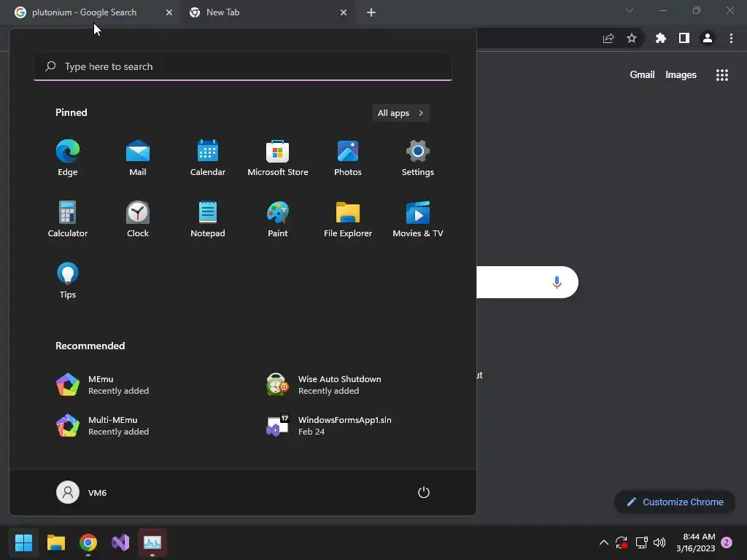Launch Notepad from pinned apps

click(x=208, y=219)
